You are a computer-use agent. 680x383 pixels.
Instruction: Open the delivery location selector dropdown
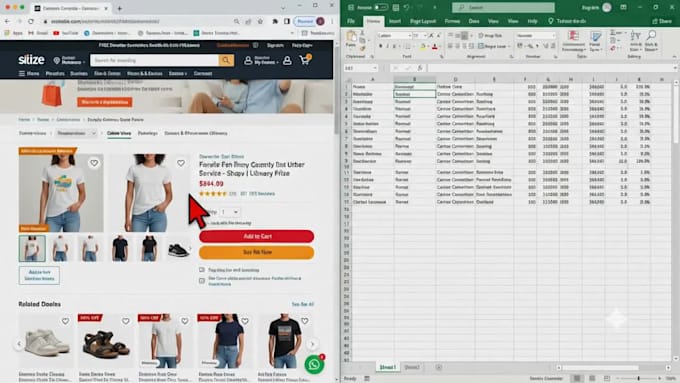pos(69,60)
